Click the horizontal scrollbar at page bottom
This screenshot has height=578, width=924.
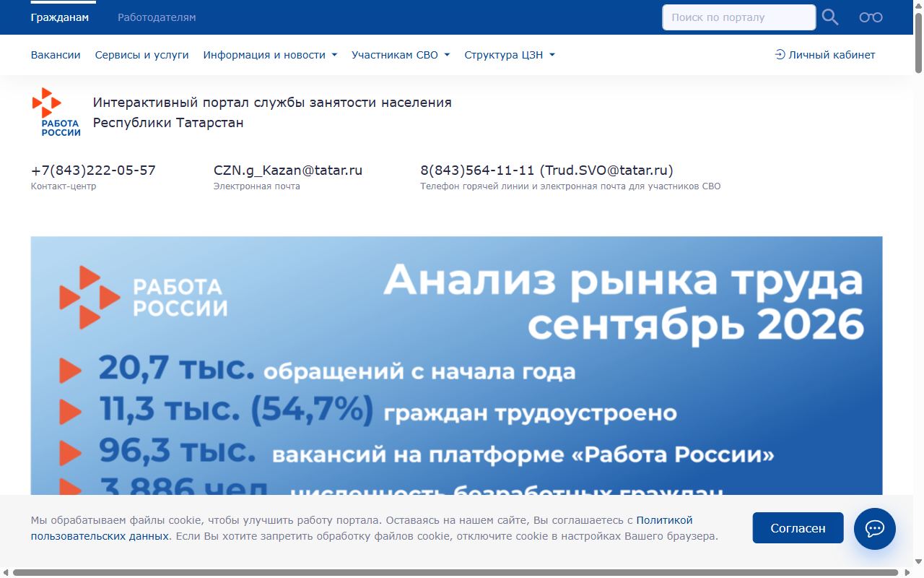[456, 572]
